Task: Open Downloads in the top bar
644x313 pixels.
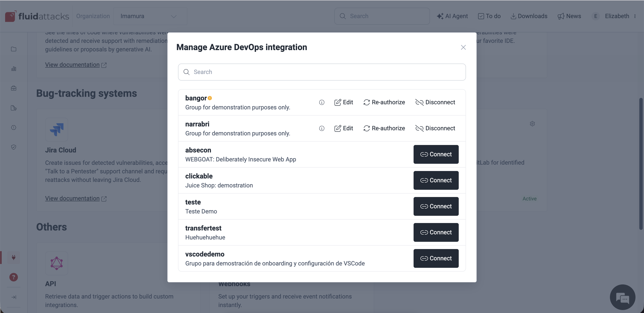Action: [x=529, y=16]
